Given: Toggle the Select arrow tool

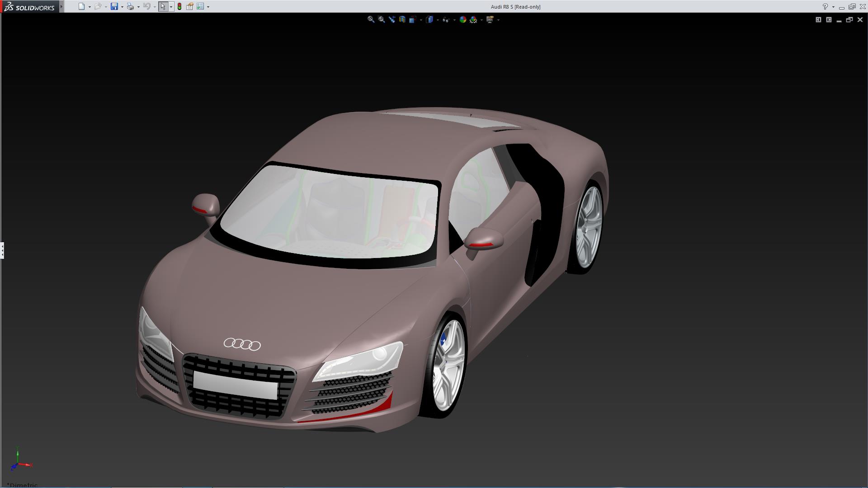Looking at the screenshot, I should pyautogui.click(x=163, y=6).
